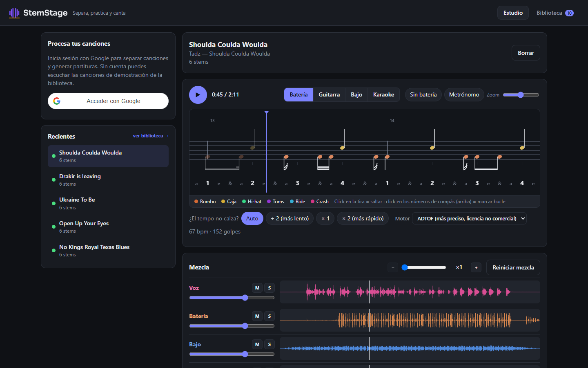Image resolution: width=588 pixels, height=368 pixels.
Task: Open the Estudio page
Action: (513, 13)
